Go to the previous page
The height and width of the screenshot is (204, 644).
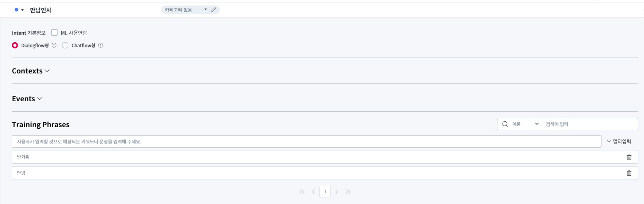314,192
